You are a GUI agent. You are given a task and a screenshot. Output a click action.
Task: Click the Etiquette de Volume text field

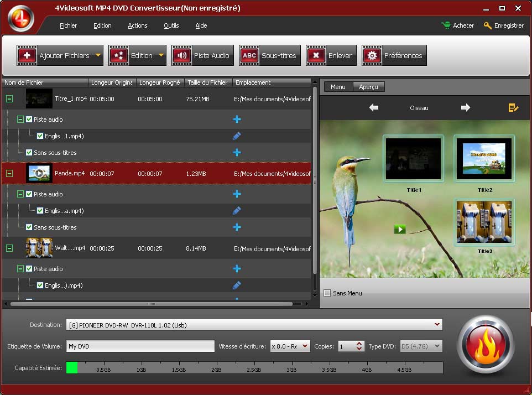(140, 346)
